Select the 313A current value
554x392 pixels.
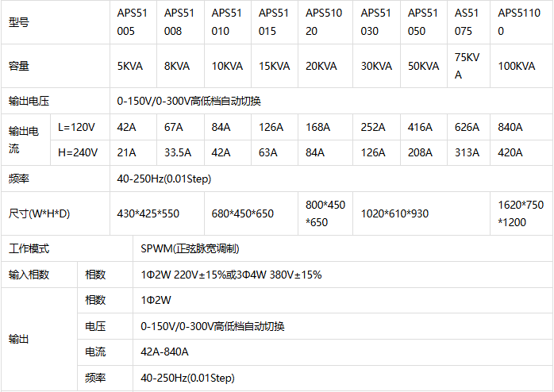pyautogui.click(x=466, y=152)
